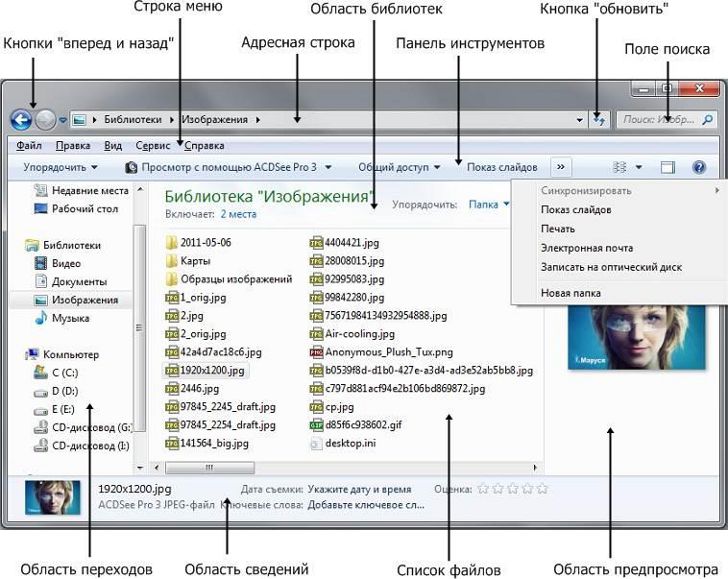Select the file Air-cooling.jpg
728x579 pixels.
[352, 334]
